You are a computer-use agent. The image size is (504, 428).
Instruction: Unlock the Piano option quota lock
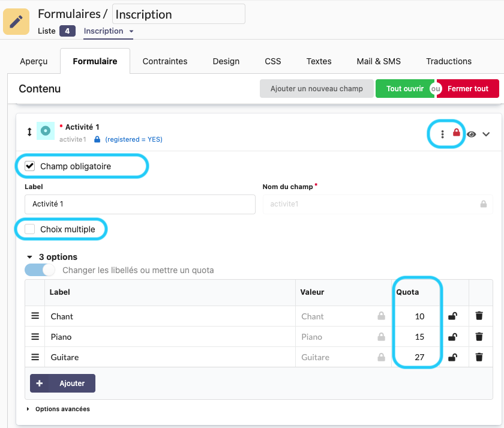click(x=453, y=337)
